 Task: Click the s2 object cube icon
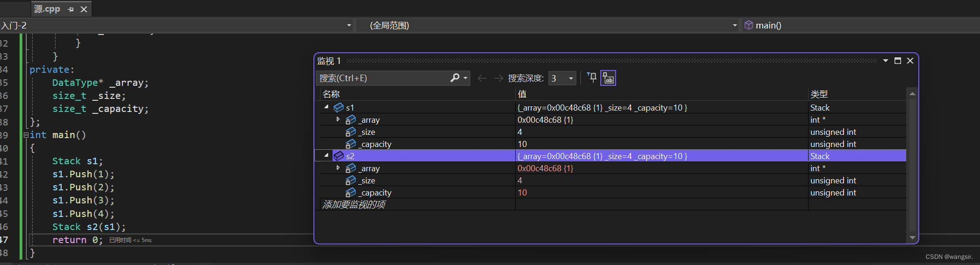click(339, 156)
